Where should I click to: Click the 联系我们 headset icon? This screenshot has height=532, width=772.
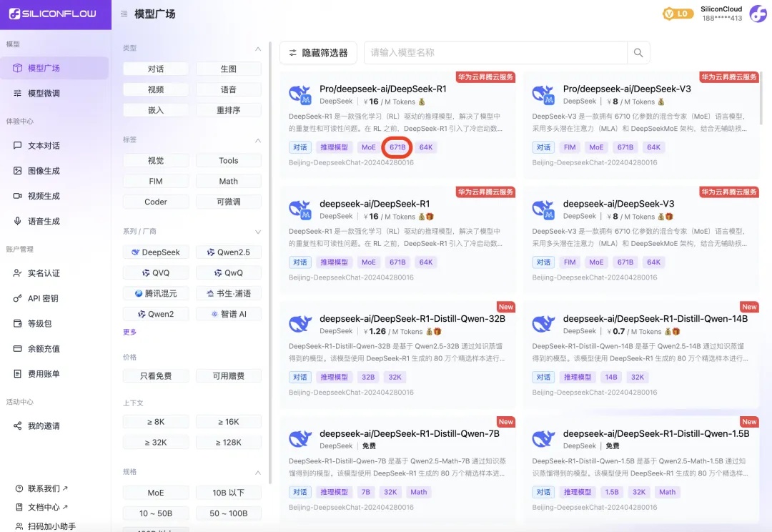tap(19, 488)
